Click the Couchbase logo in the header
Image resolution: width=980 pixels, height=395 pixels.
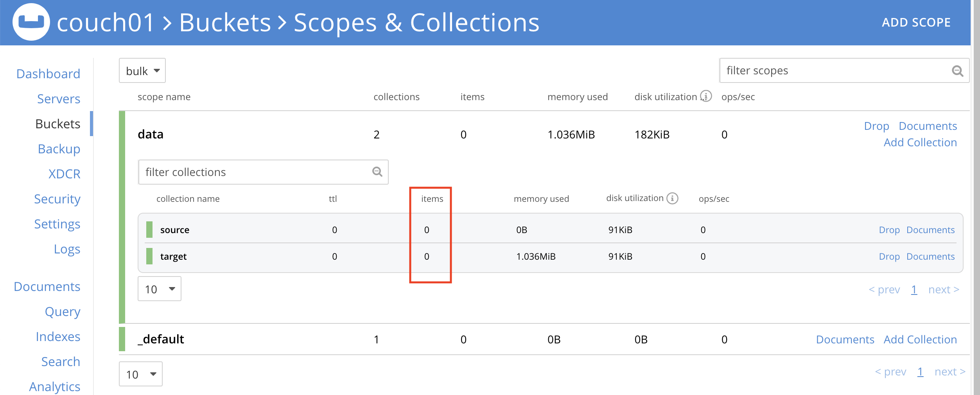tap(31, 22)
